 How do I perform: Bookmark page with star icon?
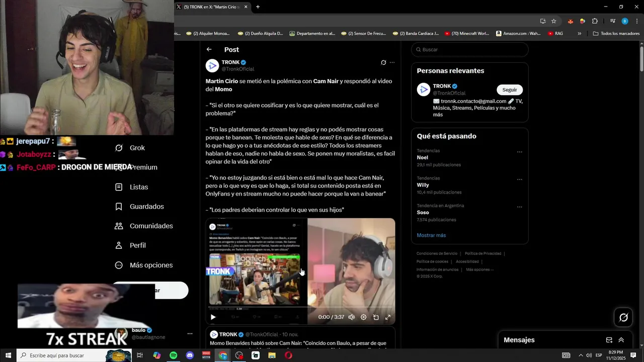click(554, 21)
